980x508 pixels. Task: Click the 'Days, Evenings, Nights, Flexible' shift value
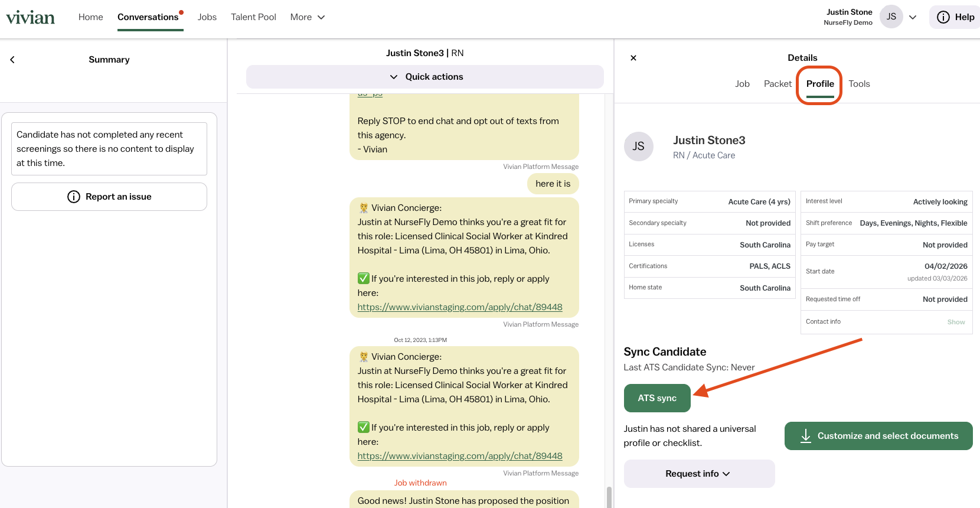(x=913, y=223)
